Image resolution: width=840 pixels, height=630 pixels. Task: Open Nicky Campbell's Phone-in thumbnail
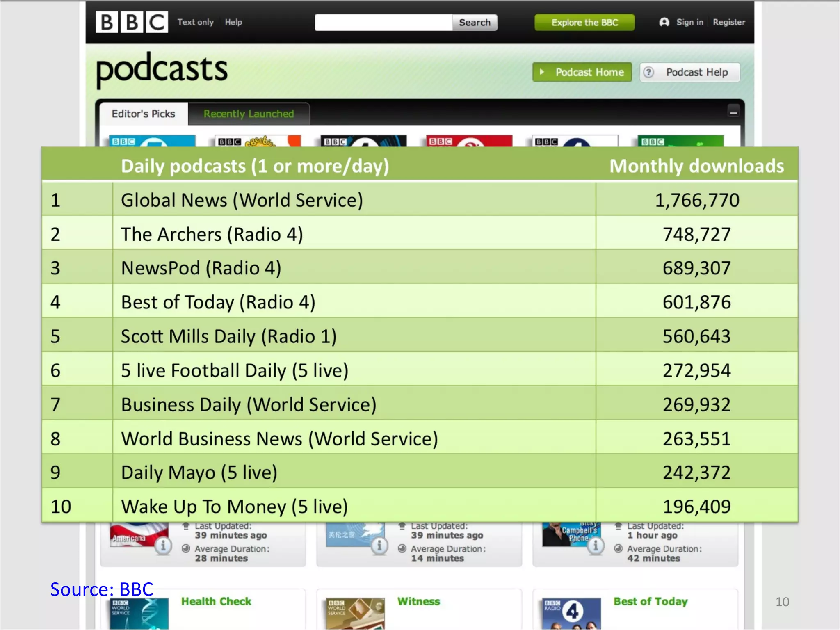pyautogui.click(x=571, y=534)
